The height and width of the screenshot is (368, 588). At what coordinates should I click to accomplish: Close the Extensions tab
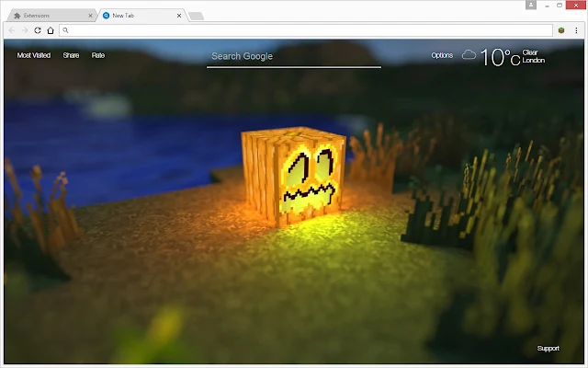[90, 16]
